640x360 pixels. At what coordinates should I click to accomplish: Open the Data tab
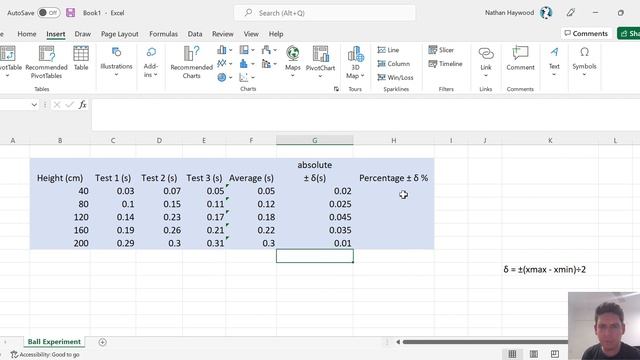195,34
